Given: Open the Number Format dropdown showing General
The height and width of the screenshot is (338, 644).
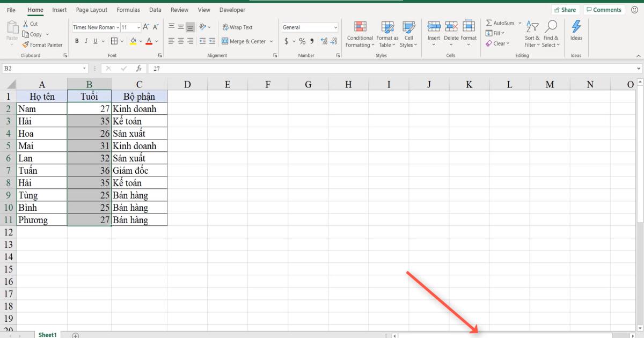Looking at the screenshot, I should pyautogui.click(x=310, y=27).
